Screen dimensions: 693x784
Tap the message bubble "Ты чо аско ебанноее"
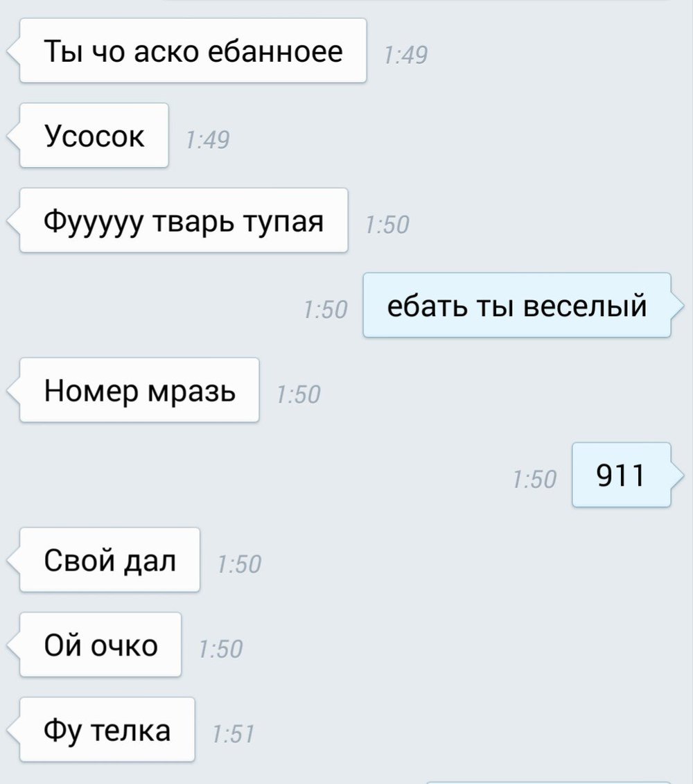[x=193, y=51]
